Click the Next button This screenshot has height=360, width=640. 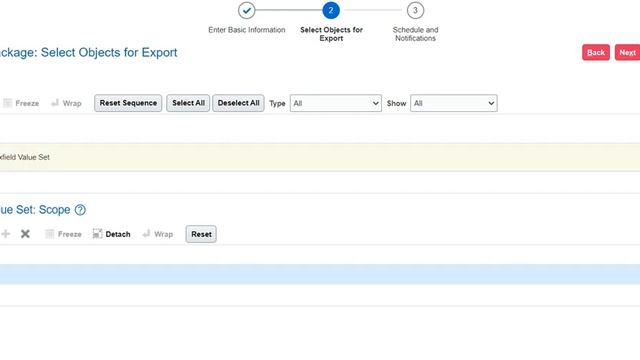click(x=627, y=52)
